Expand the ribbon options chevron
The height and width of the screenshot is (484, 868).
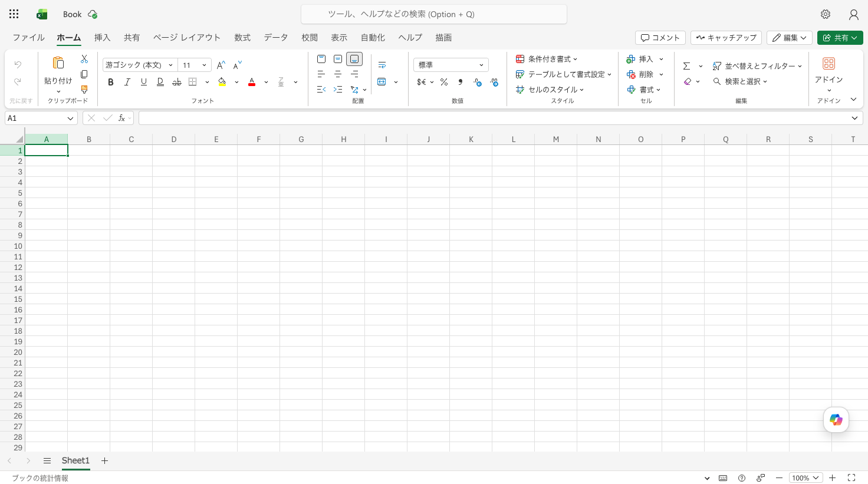[x=853, y=99]
